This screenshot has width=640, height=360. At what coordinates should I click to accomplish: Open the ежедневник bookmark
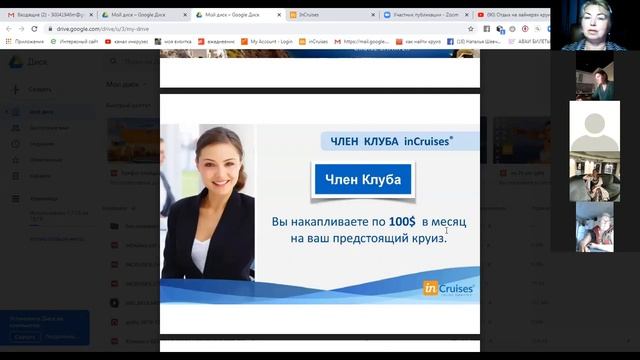[216, 42]
